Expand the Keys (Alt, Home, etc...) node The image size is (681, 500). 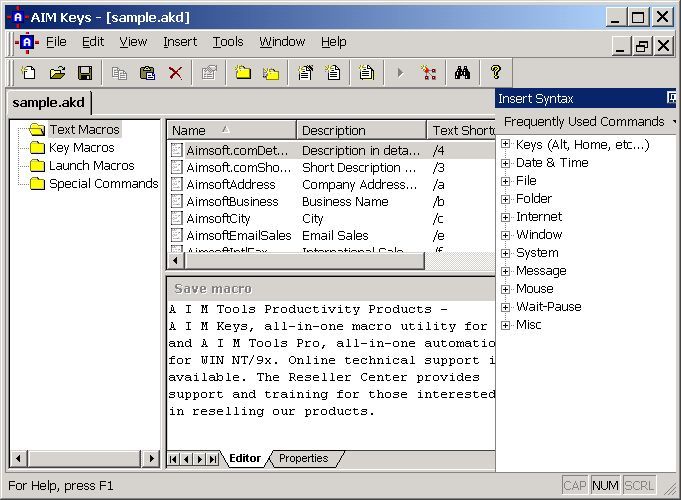point(505,144)
